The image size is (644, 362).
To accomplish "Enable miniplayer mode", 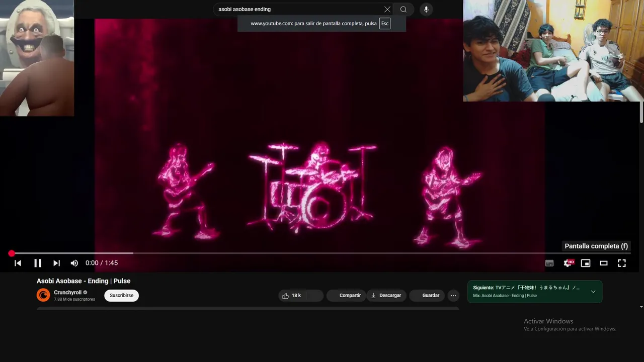I will click(586, 263).
